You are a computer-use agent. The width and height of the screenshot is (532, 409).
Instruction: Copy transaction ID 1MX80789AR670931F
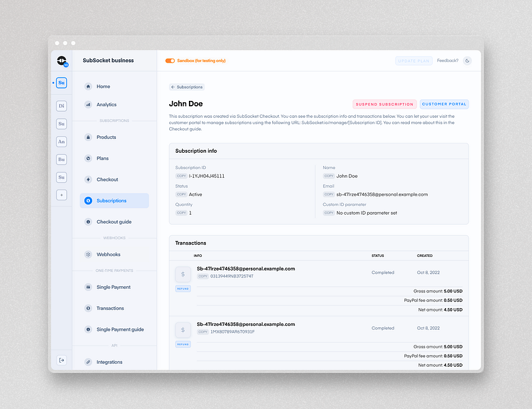203,332
